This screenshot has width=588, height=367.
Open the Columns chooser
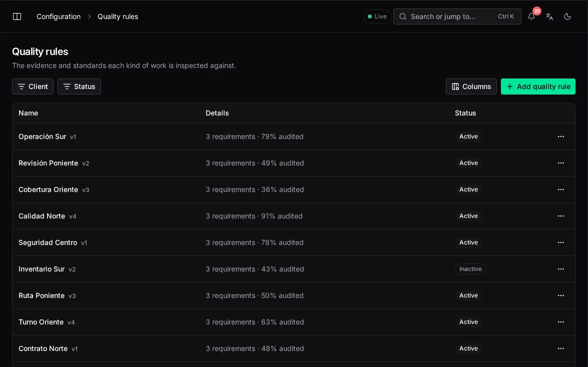tap(471, 86)
